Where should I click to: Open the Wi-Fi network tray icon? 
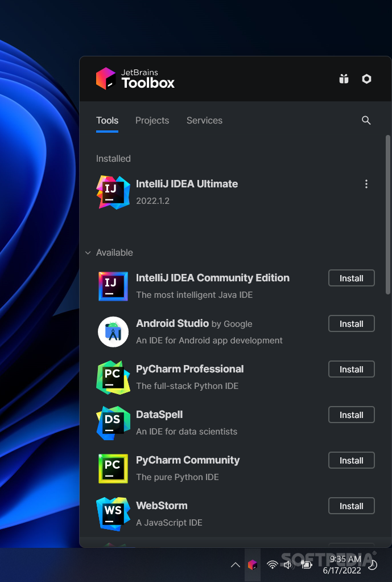point(273,565)
